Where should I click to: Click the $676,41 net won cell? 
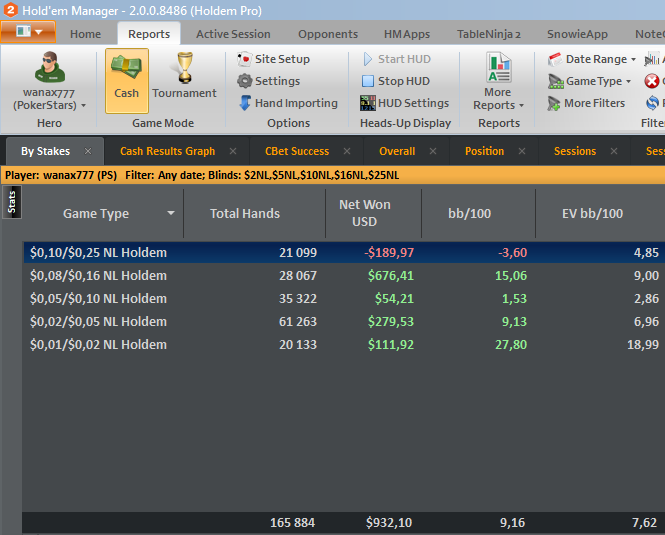click(x=391, y=275)
